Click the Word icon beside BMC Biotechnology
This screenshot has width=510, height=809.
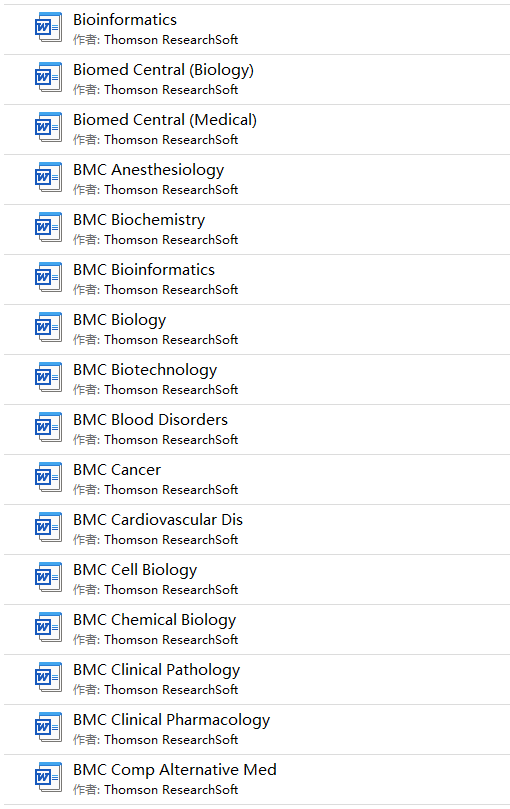point(49,378)
